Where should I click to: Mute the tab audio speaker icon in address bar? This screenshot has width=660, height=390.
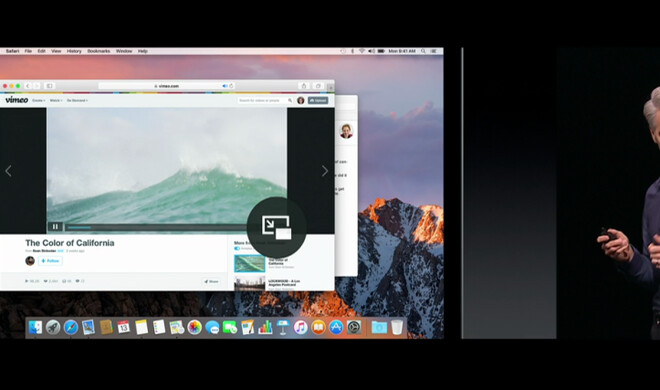(x=225, y=86)
